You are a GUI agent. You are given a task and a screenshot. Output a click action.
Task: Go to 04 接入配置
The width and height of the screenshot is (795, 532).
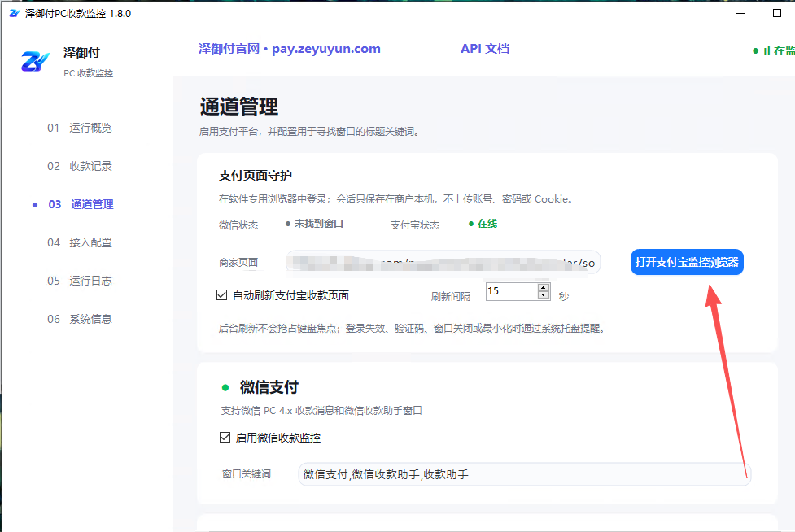tap(80, 242)
